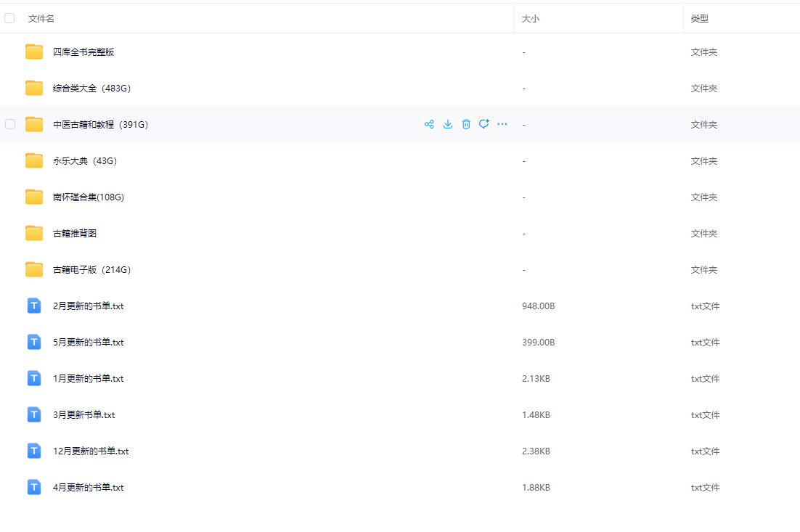Open the 南怀瑾合集(108G) folder
Image resolution: width=800 pixels, height=532 pixels.
coord(89,197)
